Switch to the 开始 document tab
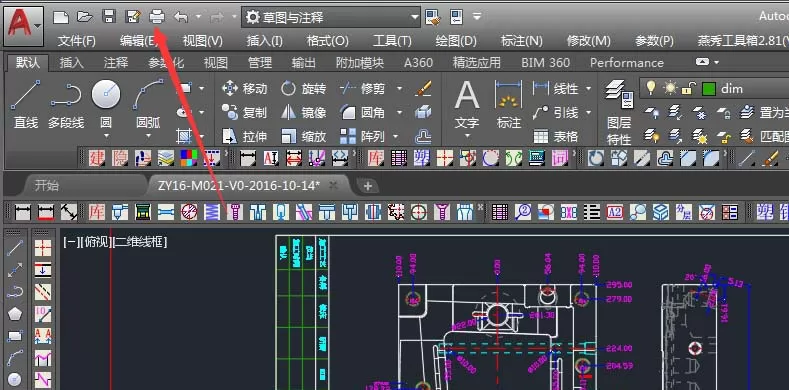789x390 pixels. click(x=47, y=186)
